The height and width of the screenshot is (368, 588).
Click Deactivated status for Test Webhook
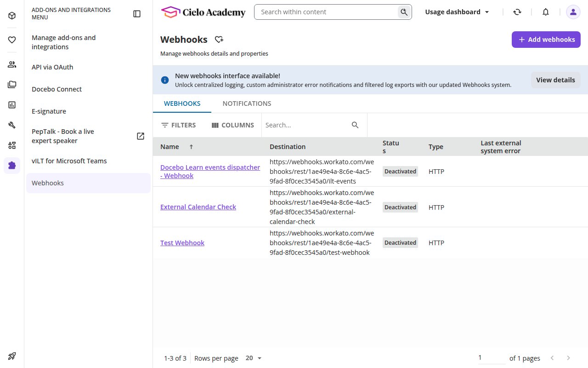pyautogui.click(x=400, y=243)
